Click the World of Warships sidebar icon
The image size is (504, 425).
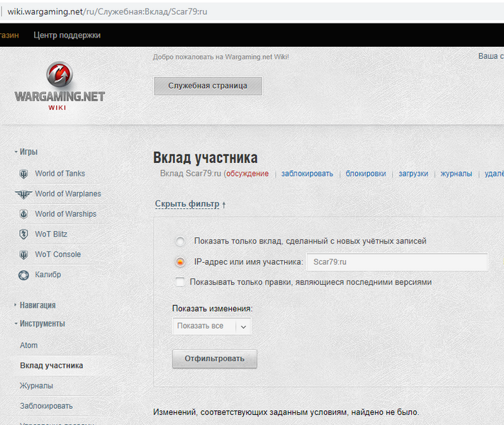[23, 214]
